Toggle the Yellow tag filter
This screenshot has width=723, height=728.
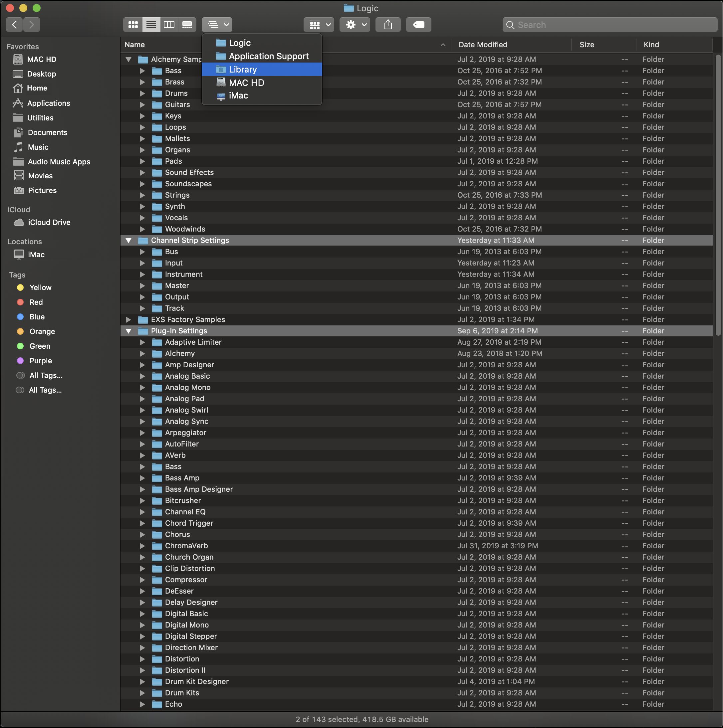40,286
